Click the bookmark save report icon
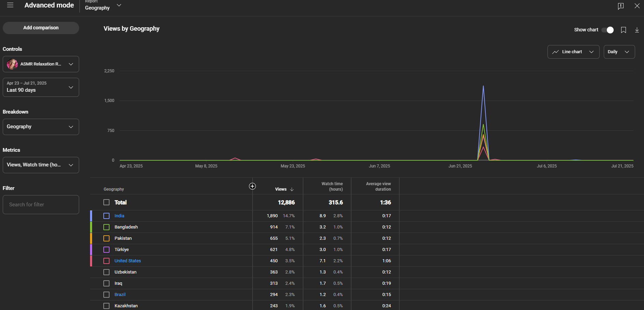The image size is (644, 310). click(624, 30)
